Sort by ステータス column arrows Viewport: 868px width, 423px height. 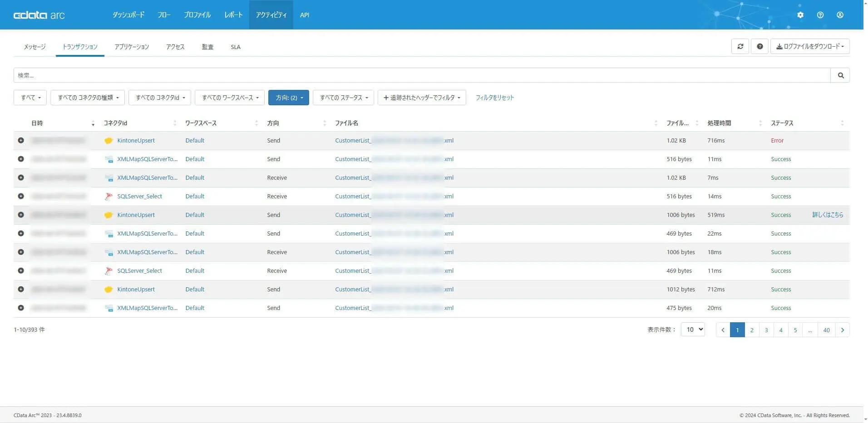(x=842, y=123)
